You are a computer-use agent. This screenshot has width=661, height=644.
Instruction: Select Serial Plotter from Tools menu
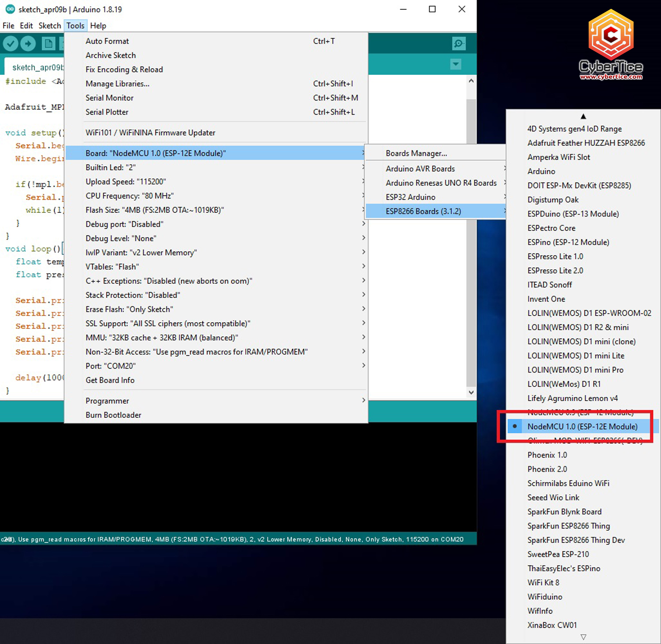pyautogui.click(x=107, y=112)
